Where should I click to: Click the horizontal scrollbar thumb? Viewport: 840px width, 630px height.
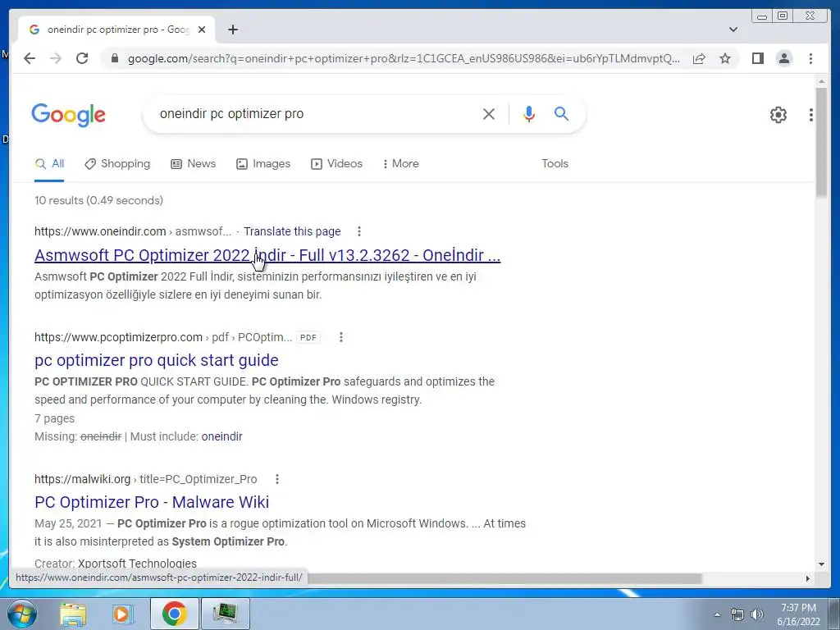coord(504,578)
